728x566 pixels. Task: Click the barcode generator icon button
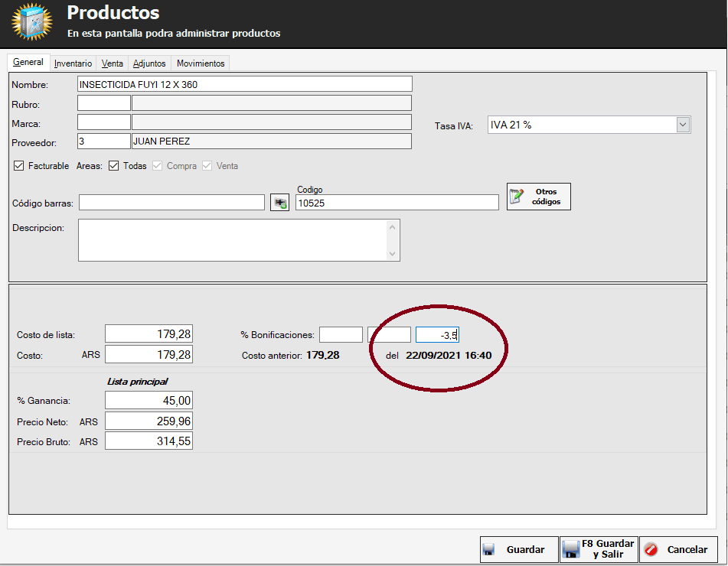[279, 203]
